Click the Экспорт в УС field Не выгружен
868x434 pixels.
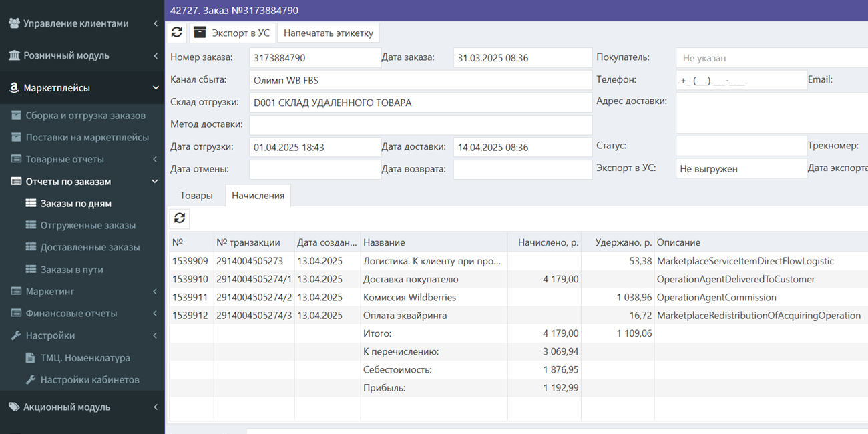pos(742,168)
